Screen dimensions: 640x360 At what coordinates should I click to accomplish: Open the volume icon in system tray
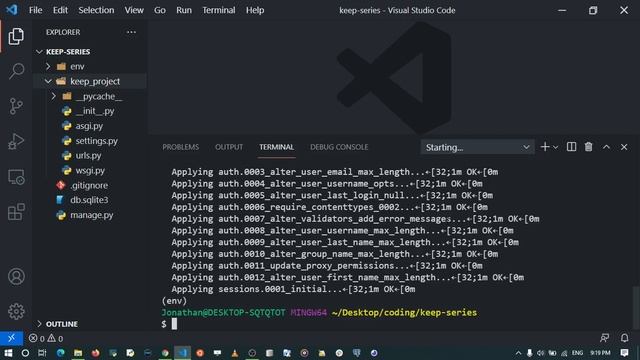pos(541,353)
